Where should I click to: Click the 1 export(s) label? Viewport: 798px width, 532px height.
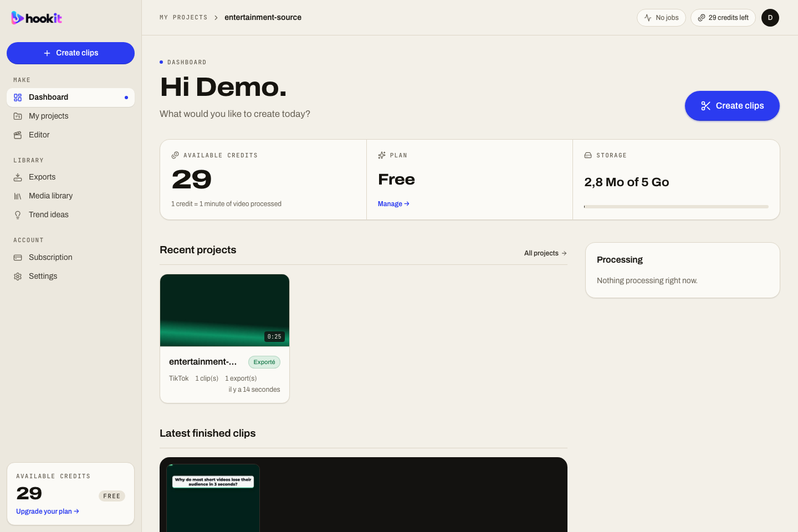tap(241, 378)
